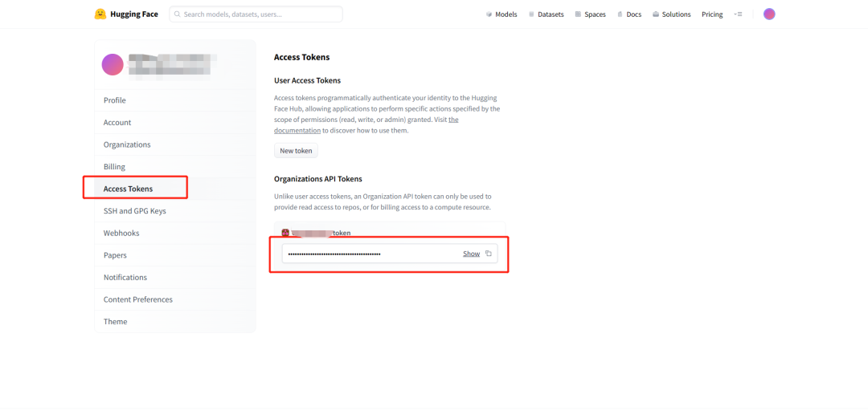Focus the search models, datasets, users field
The width and height of the screenshot is (868, 411).
click(256, 14)
